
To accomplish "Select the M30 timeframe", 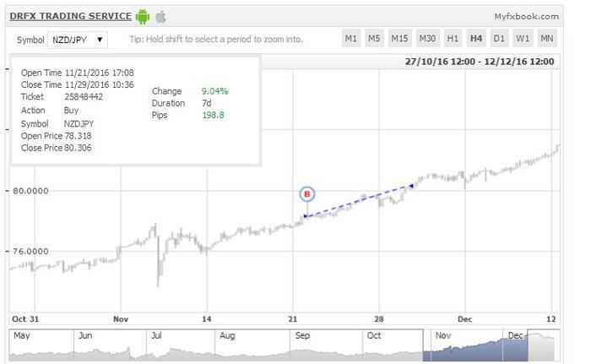I will pos(427,39).
